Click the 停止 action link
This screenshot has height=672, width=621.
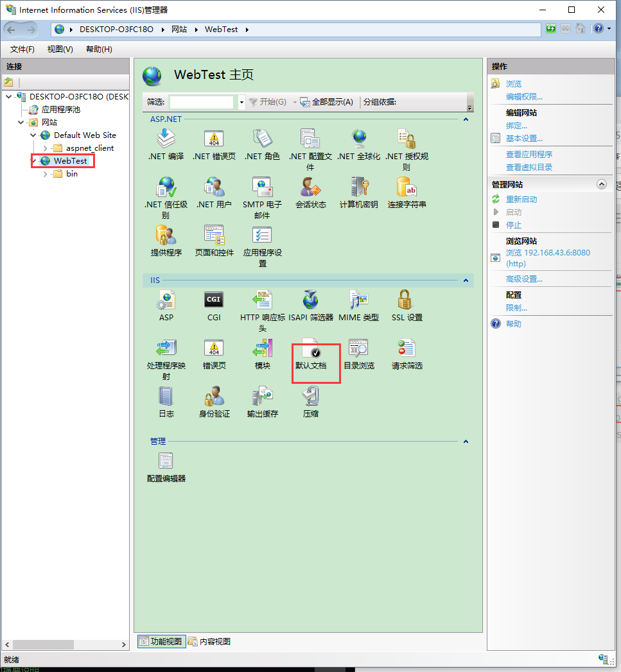pyautogui.click(x=514, y=225)
